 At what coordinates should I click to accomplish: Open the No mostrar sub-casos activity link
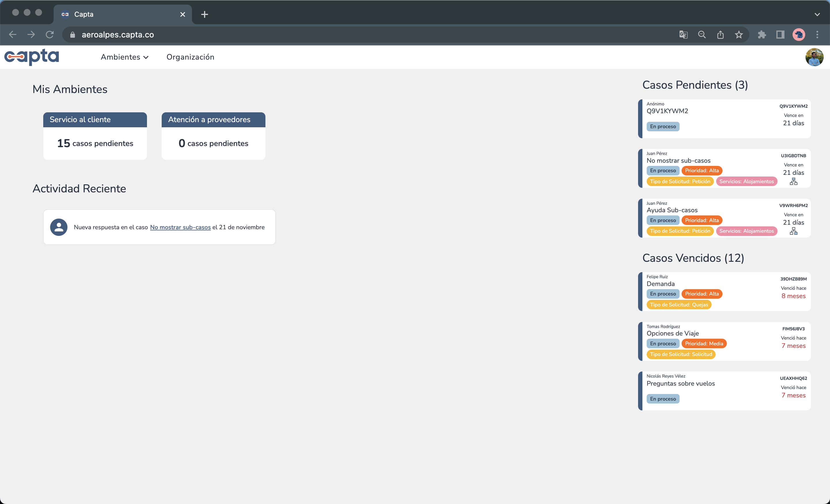(x=180, y=227)
